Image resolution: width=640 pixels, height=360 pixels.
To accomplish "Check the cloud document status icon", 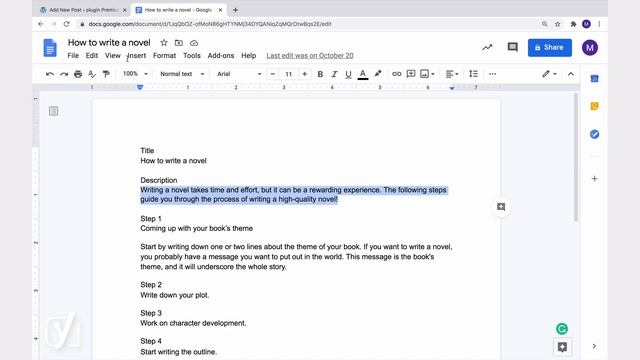I will tap(194, 42).
